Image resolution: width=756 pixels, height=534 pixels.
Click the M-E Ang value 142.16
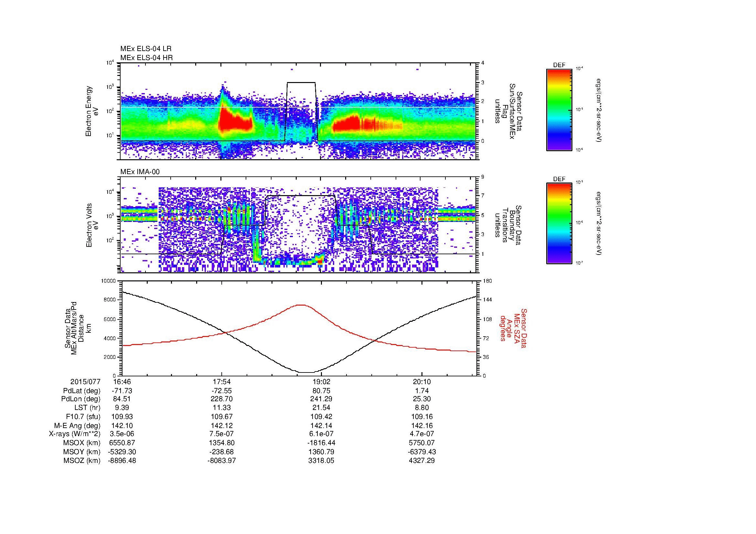[422, 425]
